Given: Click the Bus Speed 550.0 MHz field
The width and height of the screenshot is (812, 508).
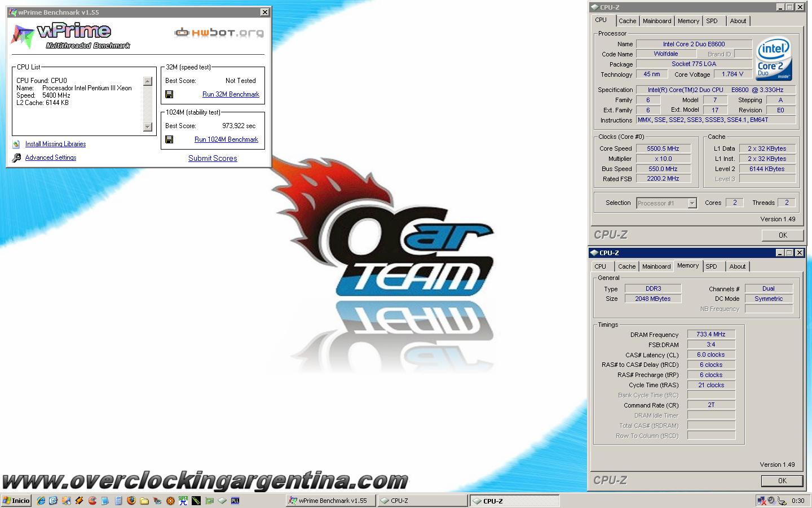Looking at the screenshot, I should tap(663, 169).
